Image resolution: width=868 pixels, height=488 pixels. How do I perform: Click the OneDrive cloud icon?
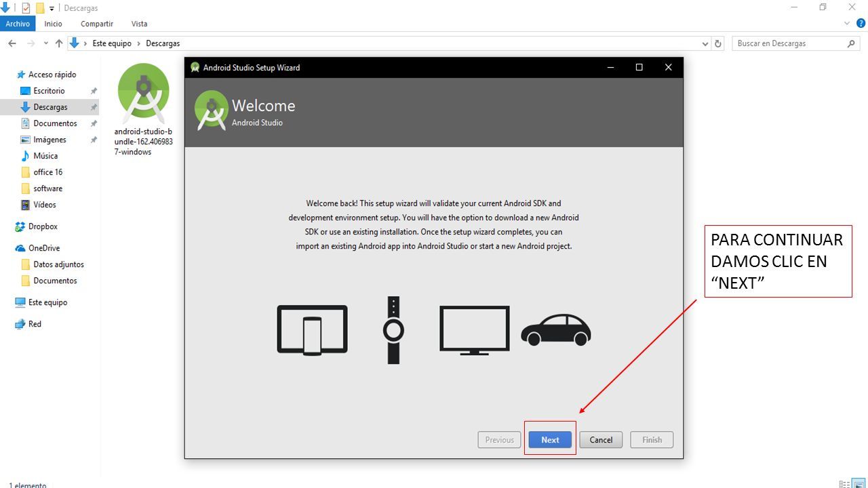[x=20, y=248]
